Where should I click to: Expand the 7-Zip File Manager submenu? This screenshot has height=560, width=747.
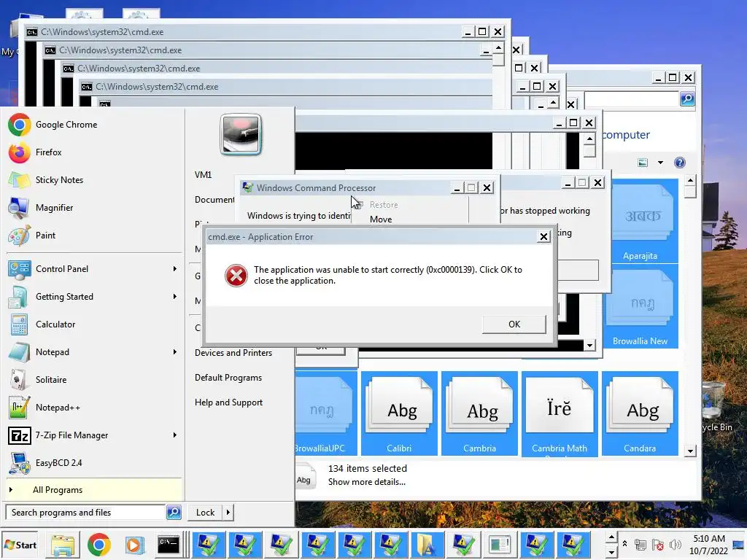[x=175, y=435]
